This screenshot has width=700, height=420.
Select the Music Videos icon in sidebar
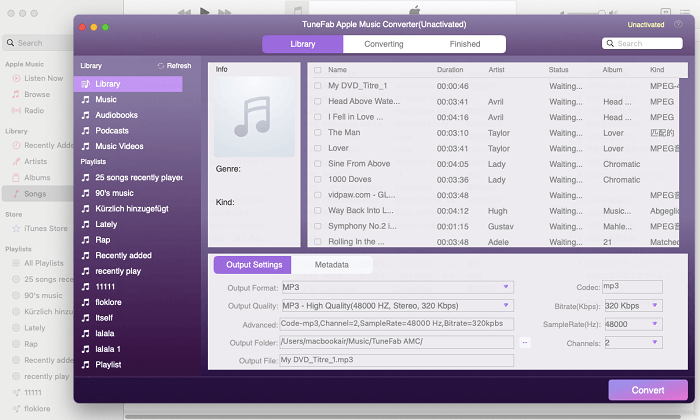point(85,146)
